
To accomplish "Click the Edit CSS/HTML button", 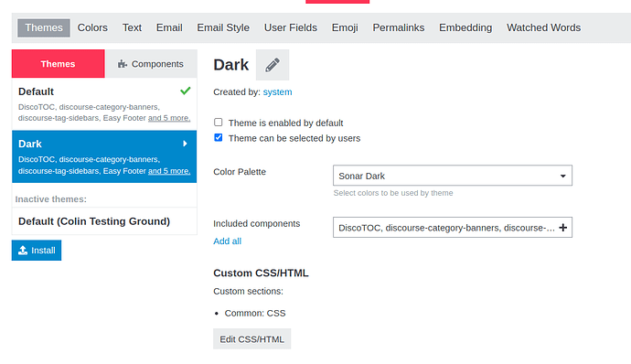I will pyautogui.click(x=251, y=339).
